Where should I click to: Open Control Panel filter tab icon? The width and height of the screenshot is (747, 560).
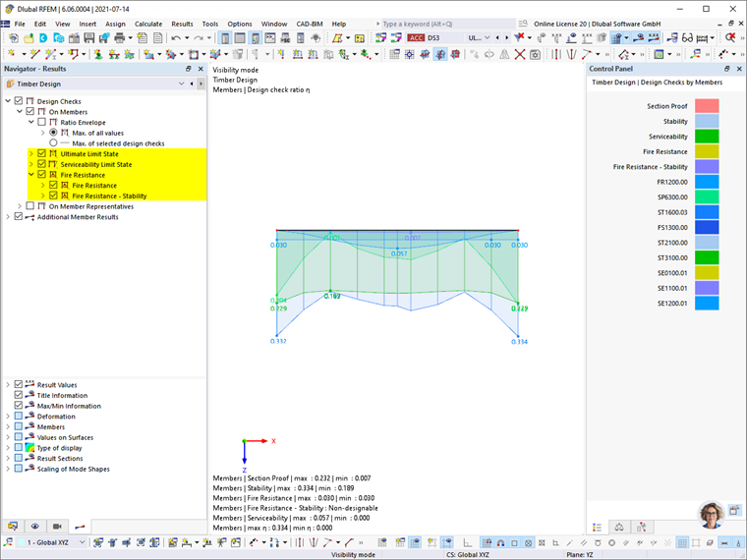[x=641, y=528]
